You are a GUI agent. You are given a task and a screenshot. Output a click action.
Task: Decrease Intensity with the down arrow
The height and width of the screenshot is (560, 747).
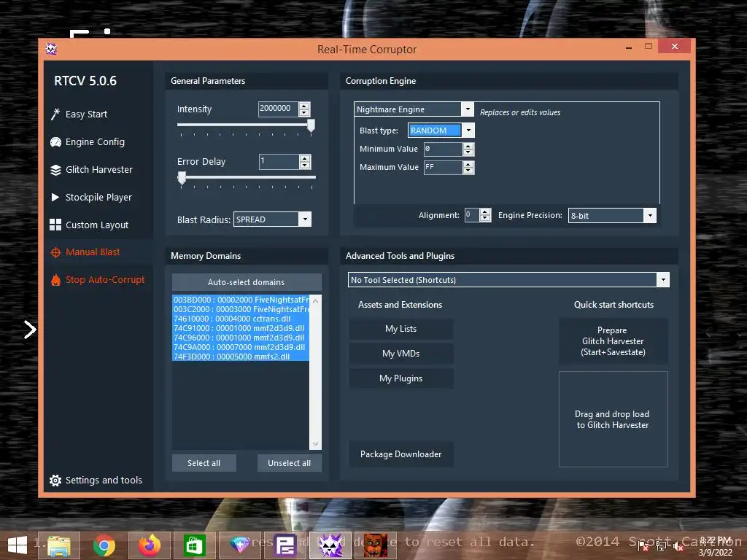tap(304, 113)
